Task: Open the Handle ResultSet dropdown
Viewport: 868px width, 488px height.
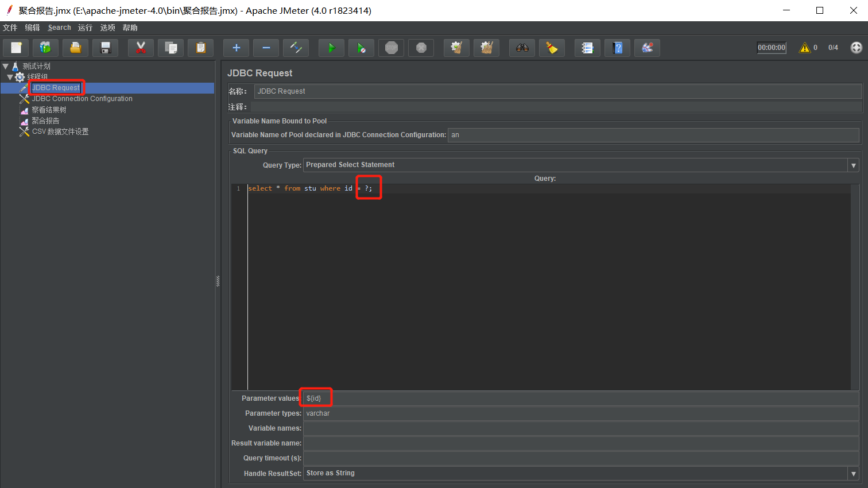Action: coord(854,474)
